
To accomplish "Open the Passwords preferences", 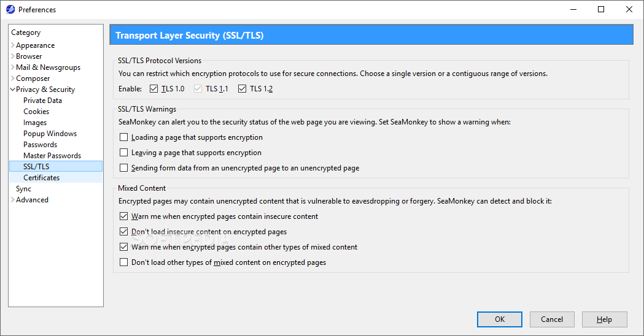I will tap(41, 145).
